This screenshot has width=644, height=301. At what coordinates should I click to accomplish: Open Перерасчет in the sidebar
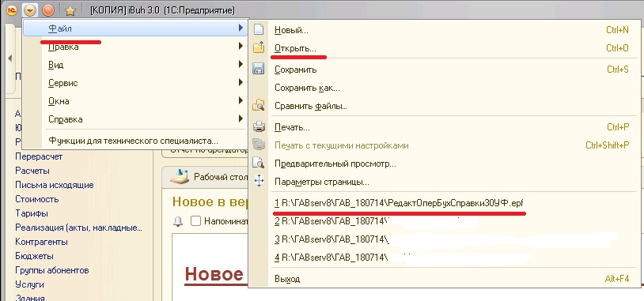39,156
